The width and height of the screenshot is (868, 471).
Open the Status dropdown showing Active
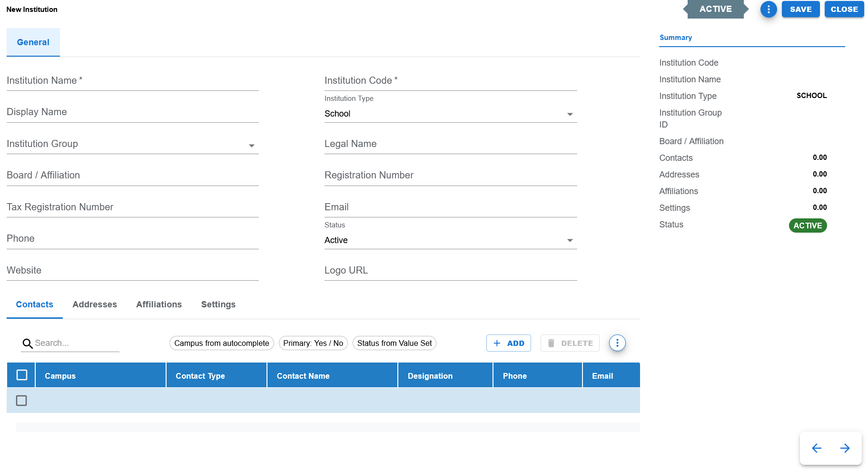pos(451,240)
